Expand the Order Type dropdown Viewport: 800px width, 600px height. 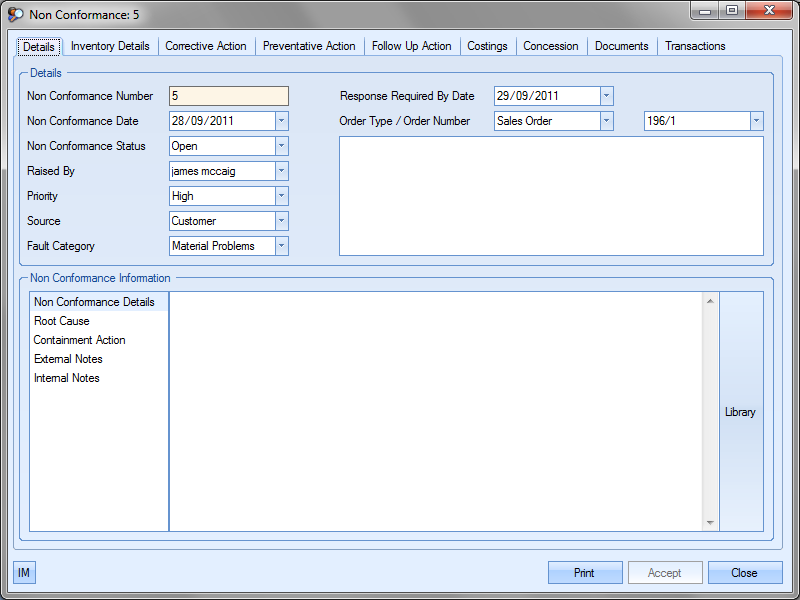click(x=606, y=121)
